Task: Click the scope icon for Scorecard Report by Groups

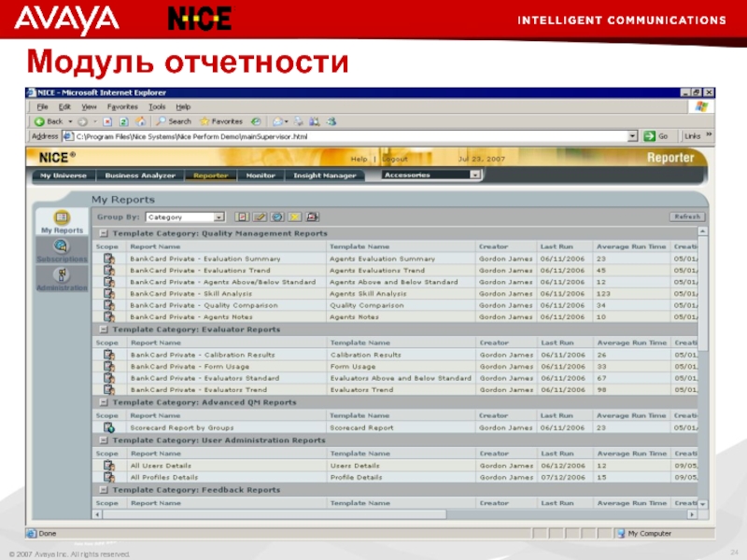Action: (108, 427)
